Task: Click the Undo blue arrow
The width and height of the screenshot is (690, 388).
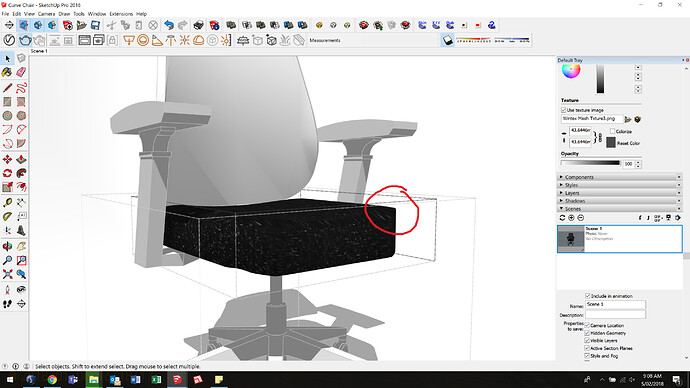Action: coord(169,25)
